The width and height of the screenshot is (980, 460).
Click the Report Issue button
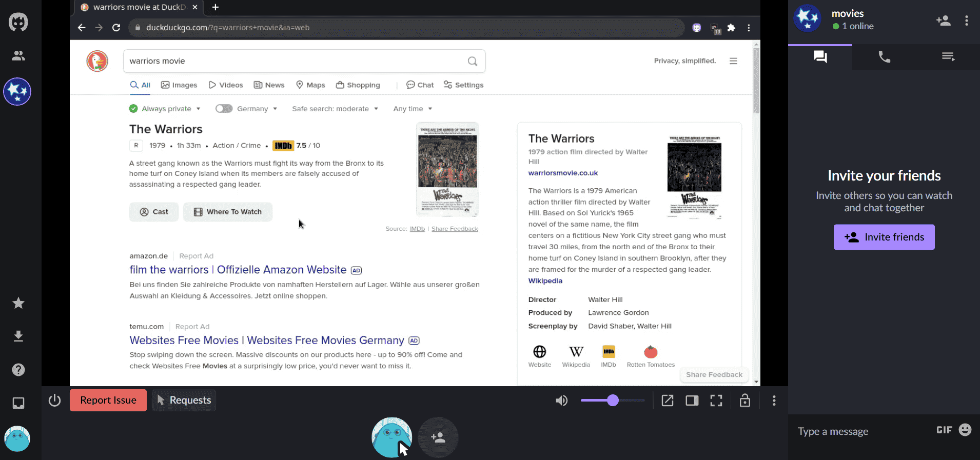point(108,400)
